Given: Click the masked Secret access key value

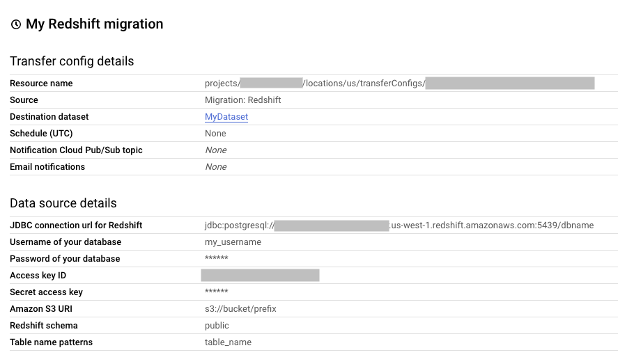Looking at the screenshot, I should tap(217, 292).
